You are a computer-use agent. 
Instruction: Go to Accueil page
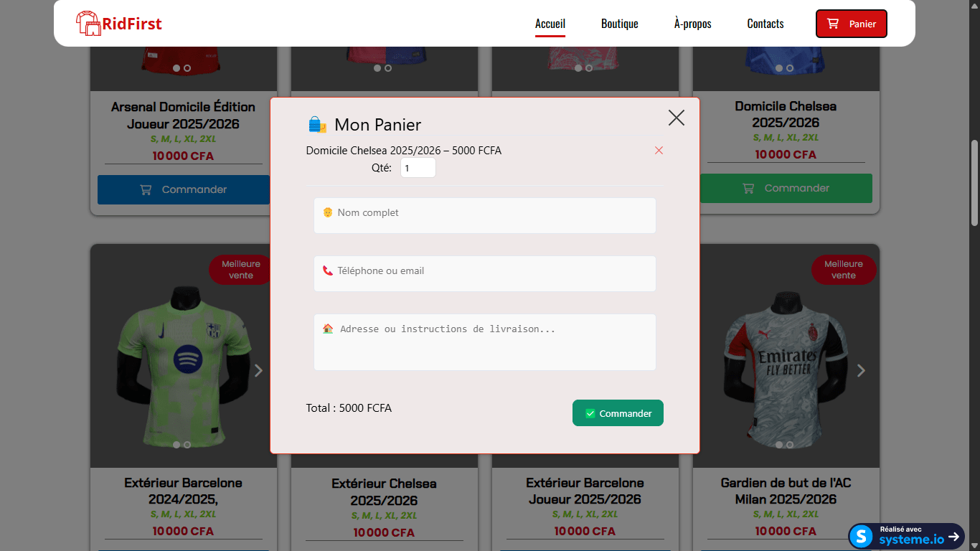[550, 24]
